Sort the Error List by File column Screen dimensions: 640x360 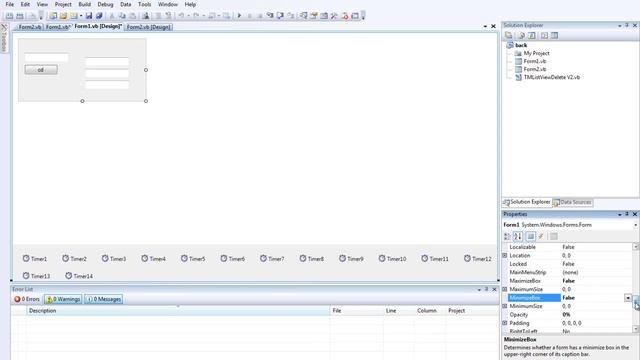tap(356, 311)
